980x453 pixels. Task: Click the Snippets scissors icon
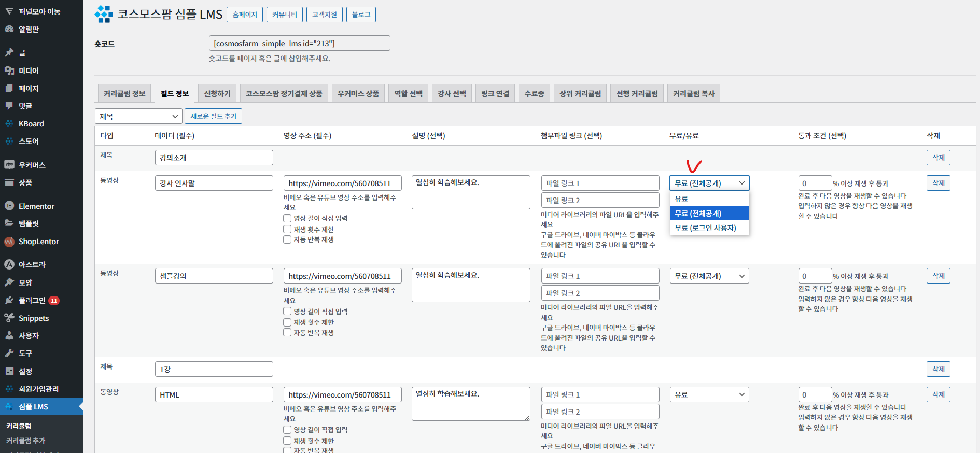point(9,318)
